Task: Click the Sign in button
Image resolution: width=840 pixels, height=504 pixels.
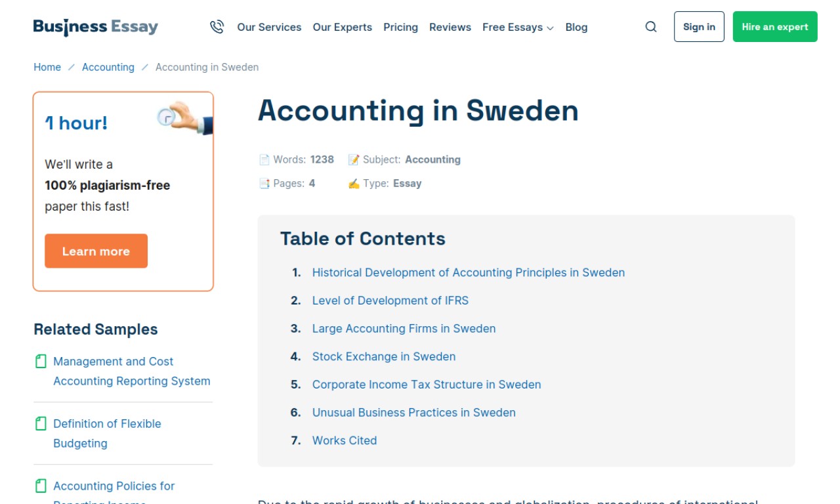Action: [x=699, y=26]
